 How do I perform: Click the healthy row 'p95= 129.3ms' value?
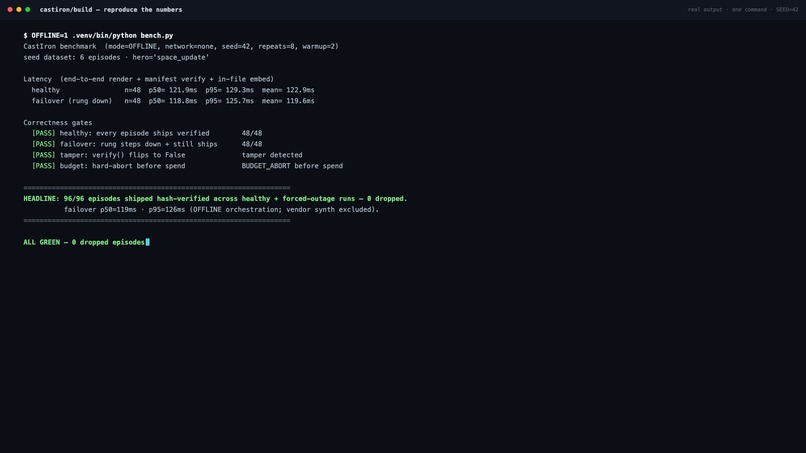[x=230, y=90]
